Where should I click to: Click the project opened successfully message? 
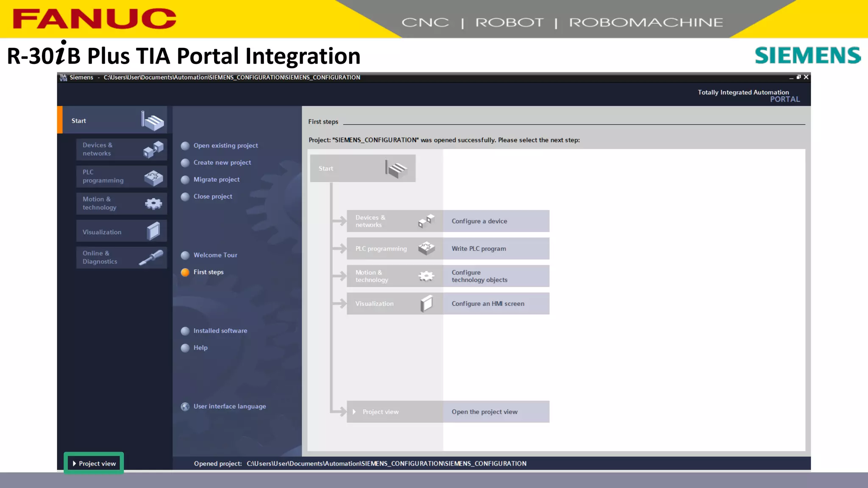pos(444,140)
